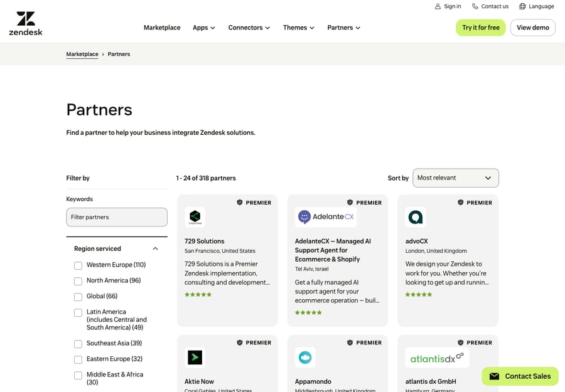Click star rating on 729 Solutions card

(x=198, y=294)
